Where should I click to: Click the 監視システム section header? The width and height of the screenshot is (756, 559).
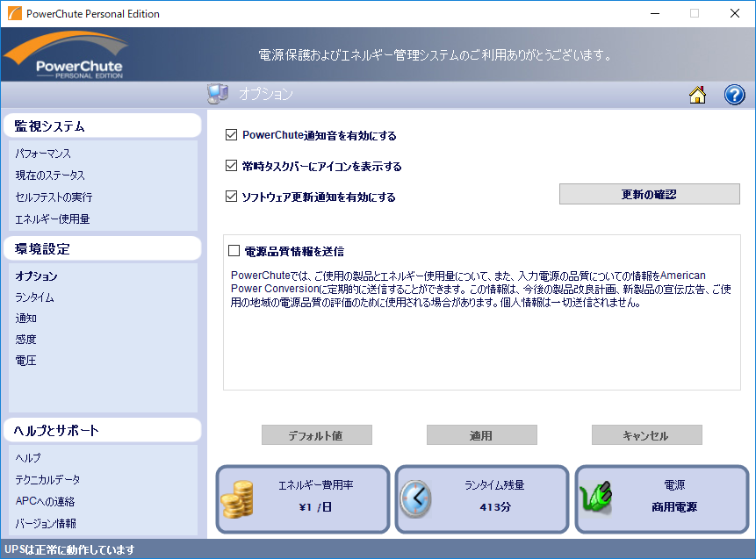pos(102,126)
